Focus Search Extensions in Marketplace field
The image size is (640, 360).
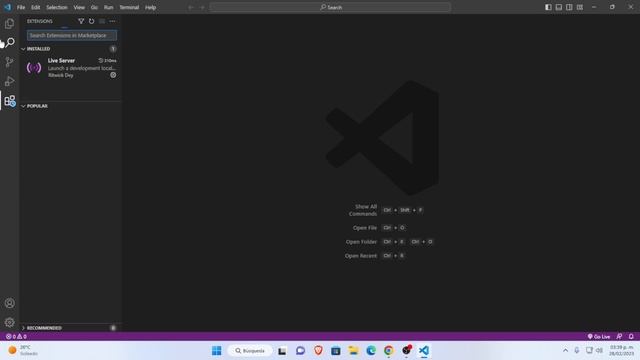pos(72,36)
